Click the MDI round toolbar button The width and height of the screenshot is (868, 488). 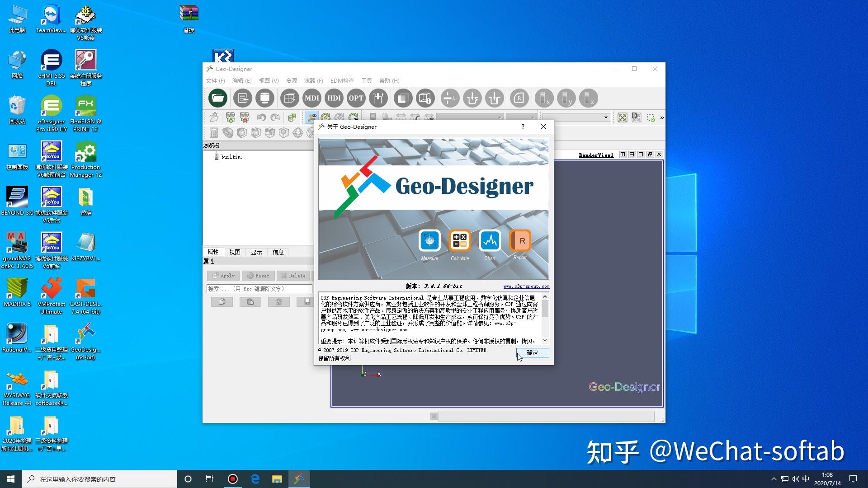coord(311,98)
